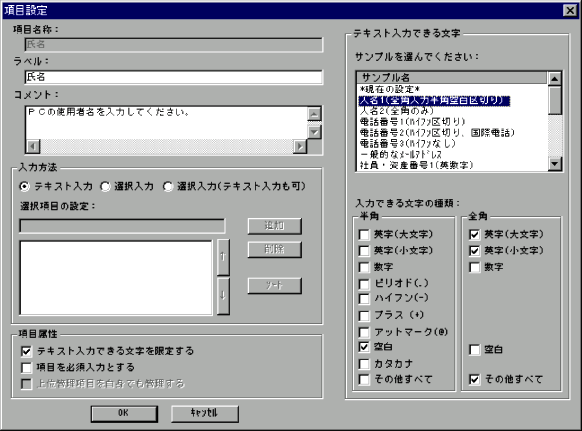Viewport: 582px width, 431px height.
Task: Enable 半角 アットマーク(@) checkbox
Action: click(x=364, y=332)
